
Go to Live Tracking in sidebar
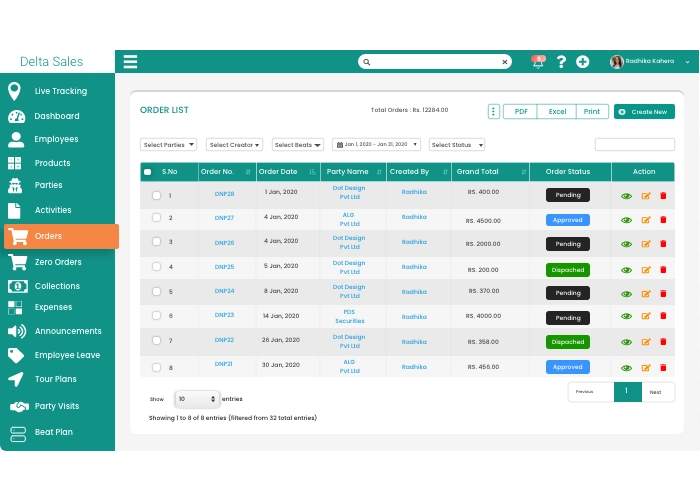pos(60,91)
